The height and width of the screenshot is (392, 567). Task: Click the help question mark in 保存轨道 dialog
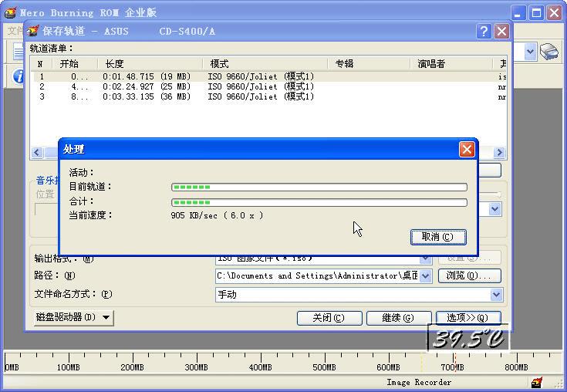point(484,32)
